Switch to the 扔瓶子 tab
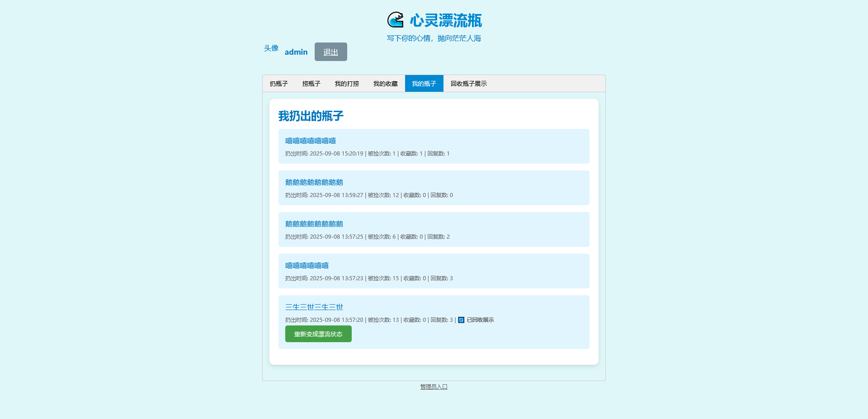The width and height of the screenshot is (868, 419). coord(278,84)
